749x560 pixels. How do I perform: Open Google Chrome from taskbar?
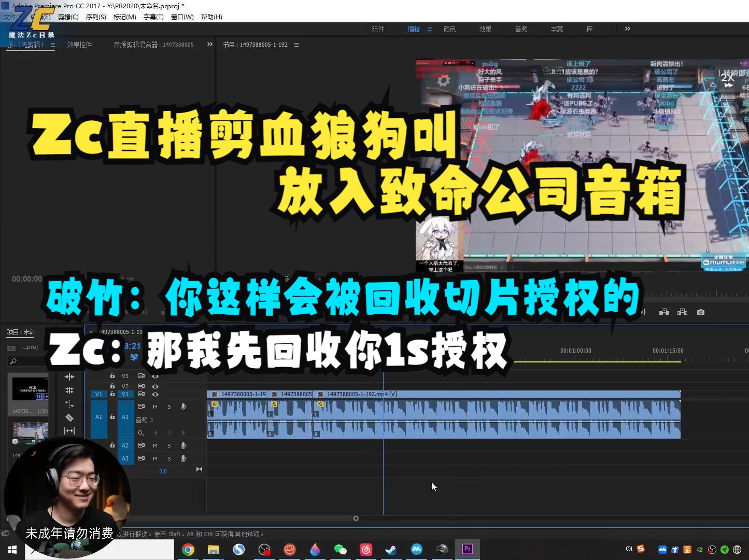(188, 550)
